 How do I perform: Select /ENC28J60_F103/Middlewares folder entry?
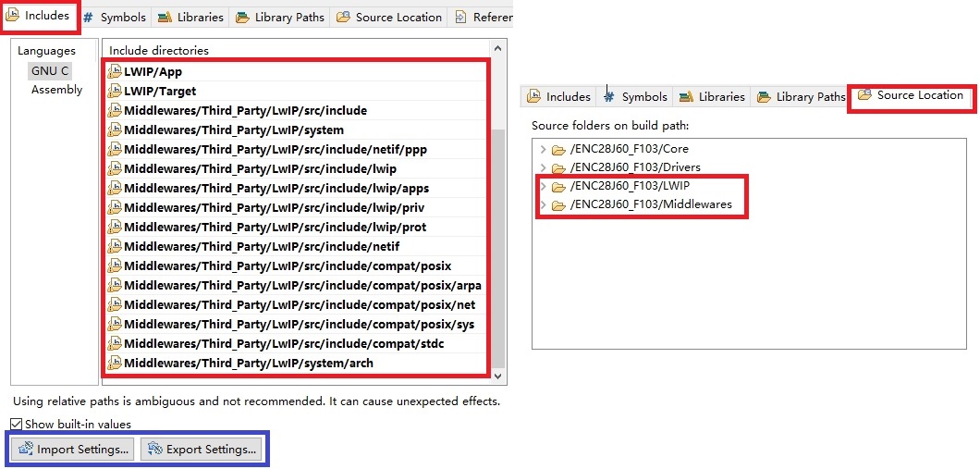(651, 204)
